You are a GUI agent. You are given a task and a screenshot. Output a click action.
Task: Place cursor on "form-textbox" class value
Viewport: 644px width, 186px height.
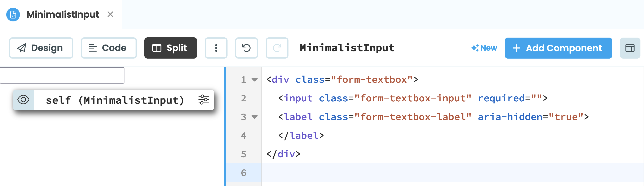[x=371, y=80]
